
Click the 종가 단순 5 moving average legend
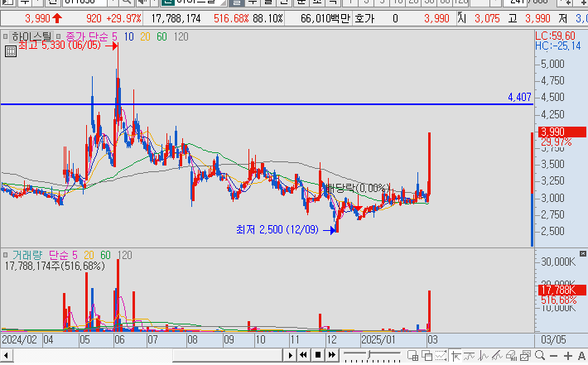91,36
